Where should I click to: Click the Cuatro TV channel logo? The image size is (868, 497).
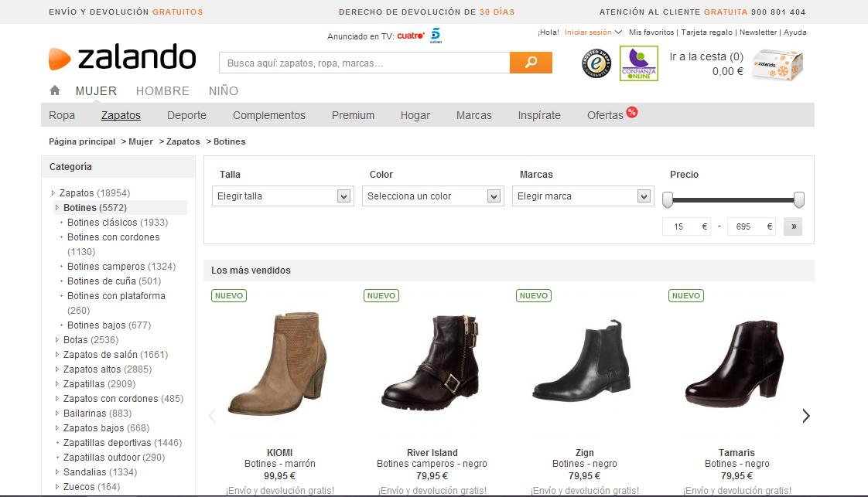coord(410,36)
